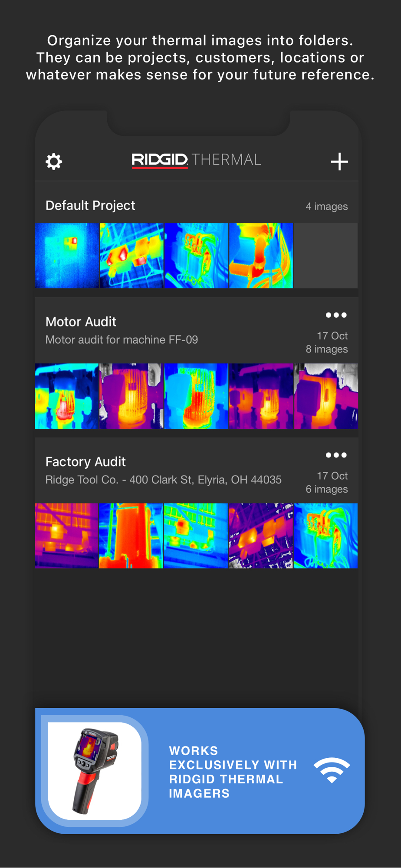Tap the '8 images' count label

(327, 349)
